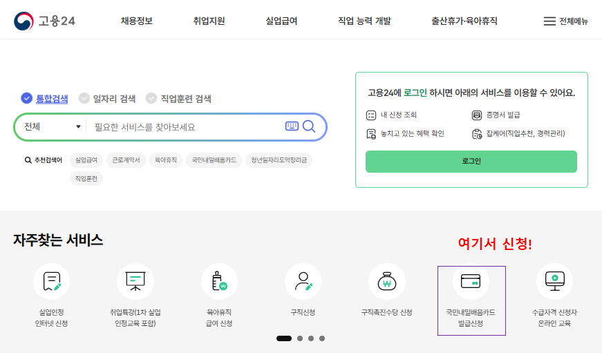This screenshot has height=364, width=602.
Task: Click the 자주찾는 서비스 heading
Action: click(x=58, y=240)
